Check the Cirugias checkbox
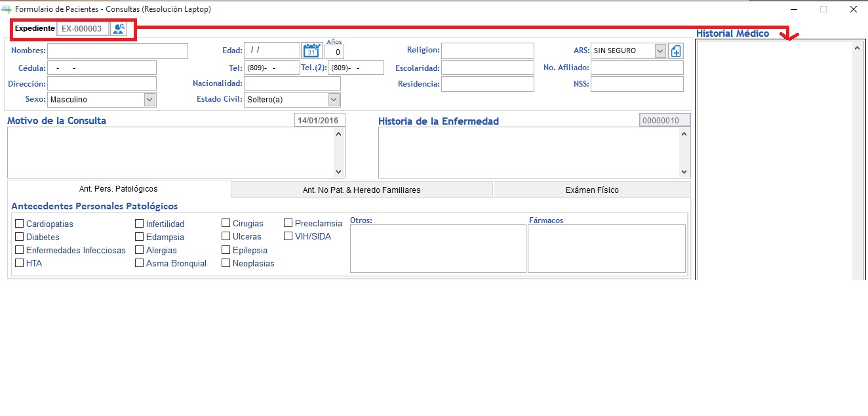868x416 pixels. click(x=226, y=223)
